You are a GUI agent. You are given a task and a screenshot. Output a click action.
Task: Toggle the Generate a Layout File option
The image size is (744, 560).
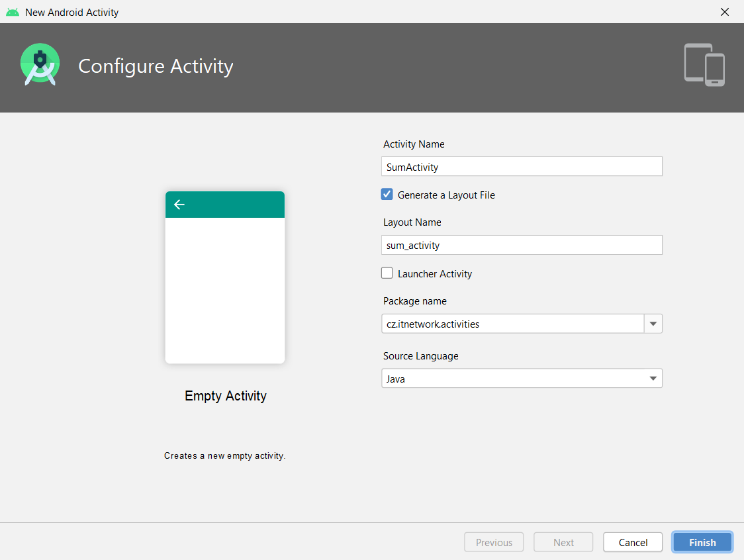[x=387, y=194]
